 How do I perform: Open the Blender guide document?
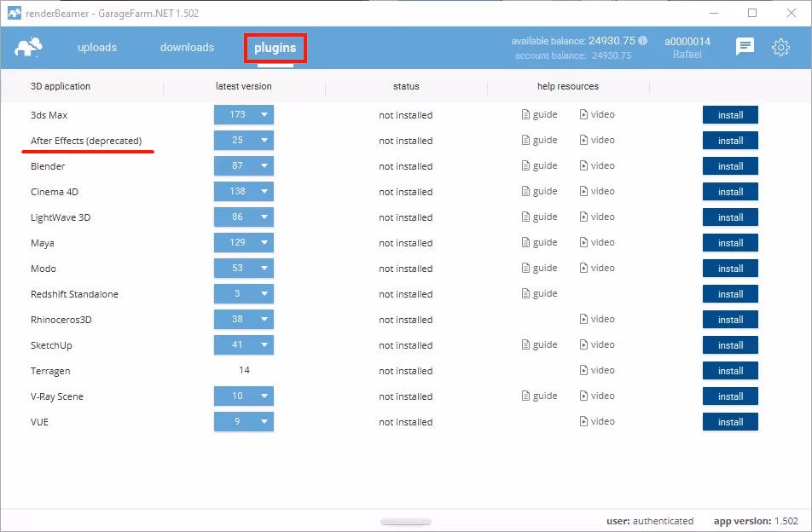point(539,165)
